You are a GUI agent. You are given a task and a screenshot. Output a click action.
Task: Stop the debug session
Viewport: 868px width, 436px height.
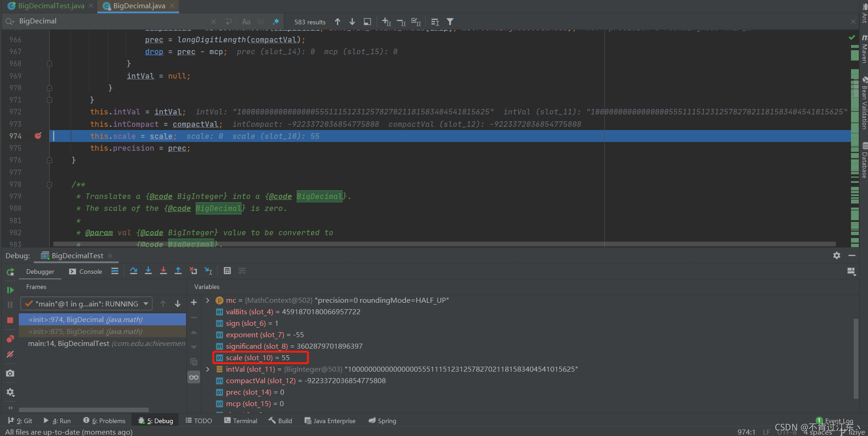pos(10,320)
